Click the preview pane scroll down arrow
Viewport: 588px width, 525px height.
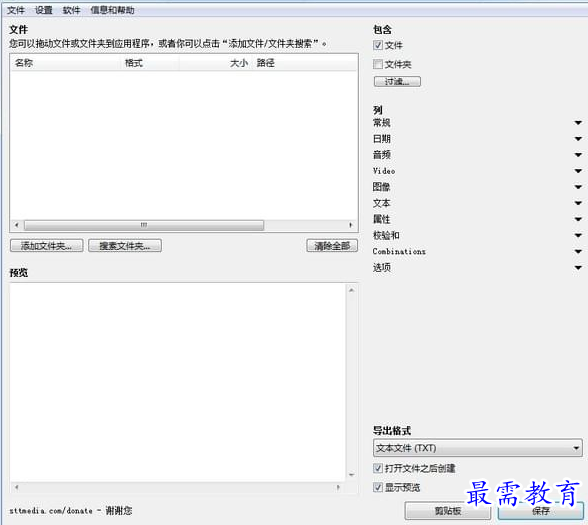pyautogui.click(x=351, y=475)
